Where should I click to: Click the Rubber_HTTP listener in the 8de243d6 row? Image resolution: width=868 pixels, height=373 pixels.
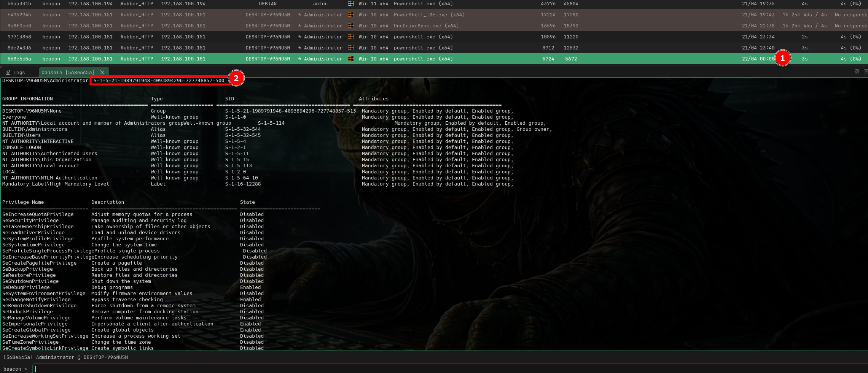(x=137, y=48)
